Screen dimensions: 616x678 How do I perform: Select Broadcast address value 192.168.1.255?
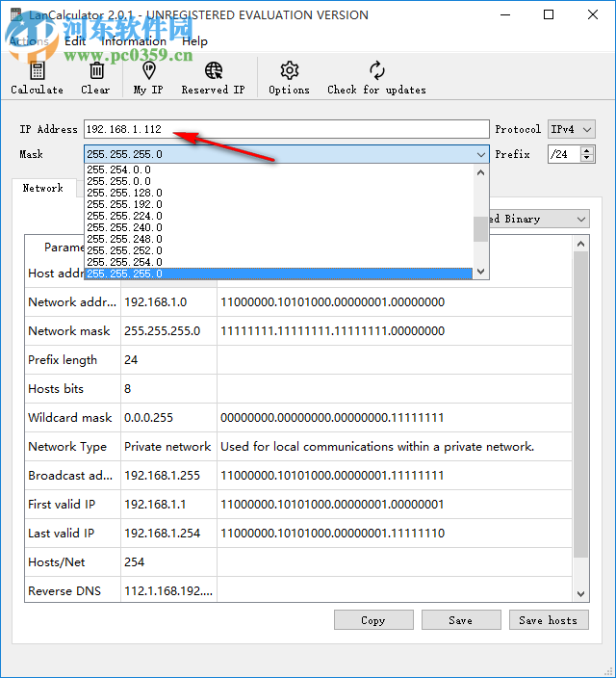[162, 475]
